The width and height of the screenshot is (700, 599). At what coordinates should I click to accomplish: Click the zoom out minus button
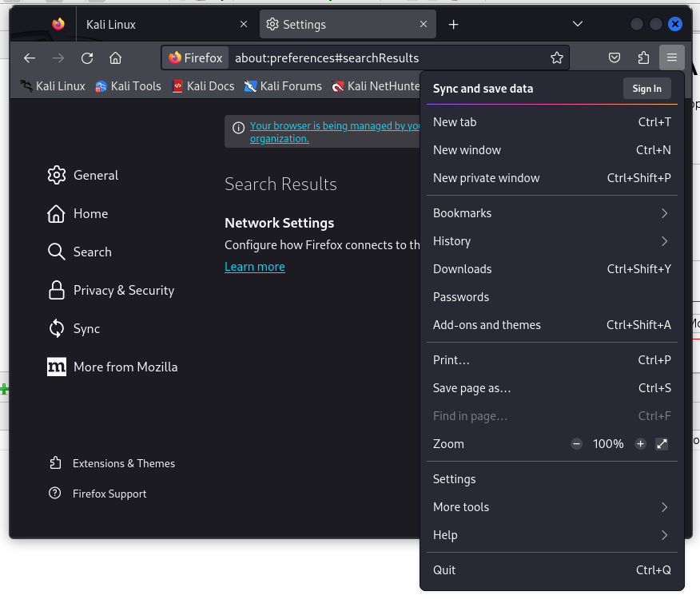pos(576,444)
